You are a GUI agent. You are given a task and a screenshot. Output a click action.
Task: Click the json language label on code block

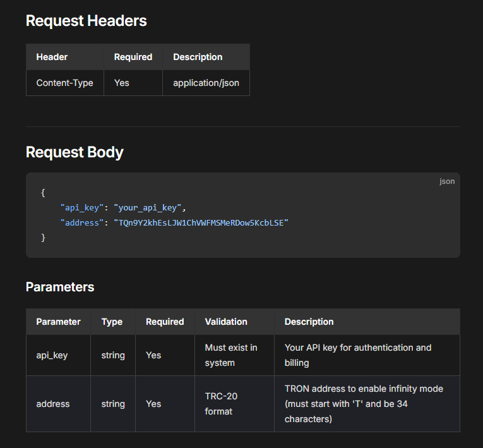[x=446, y=181]
